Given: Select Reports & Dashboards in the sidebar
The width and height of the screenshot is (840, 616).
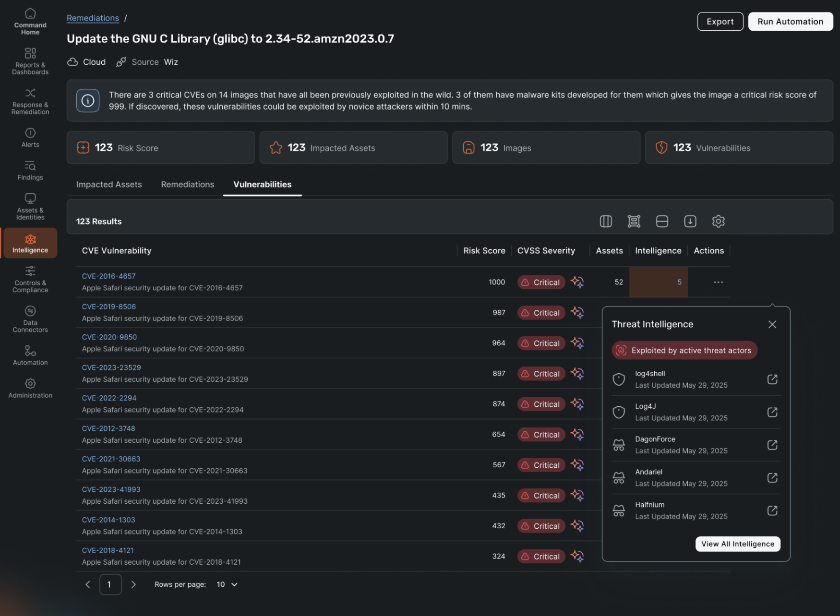Looking at the screenshot, I should 30,61.
